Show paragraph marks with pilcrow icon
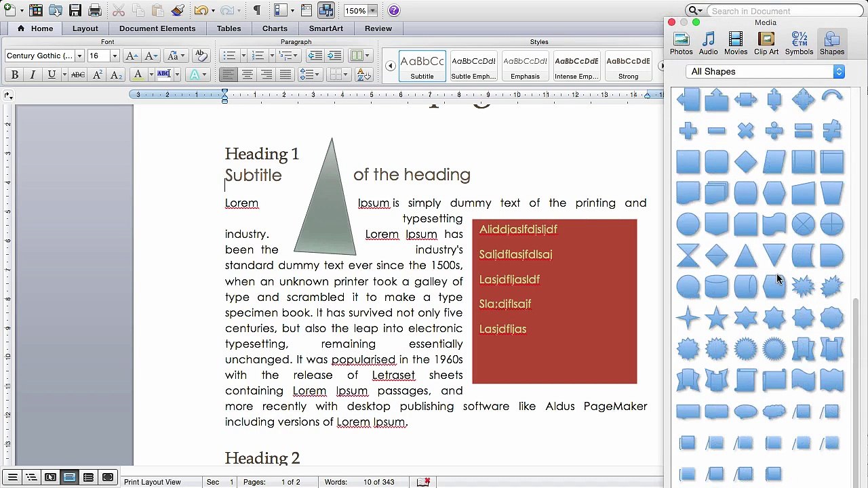Screen dimensions: 868x488 [256, 10]
